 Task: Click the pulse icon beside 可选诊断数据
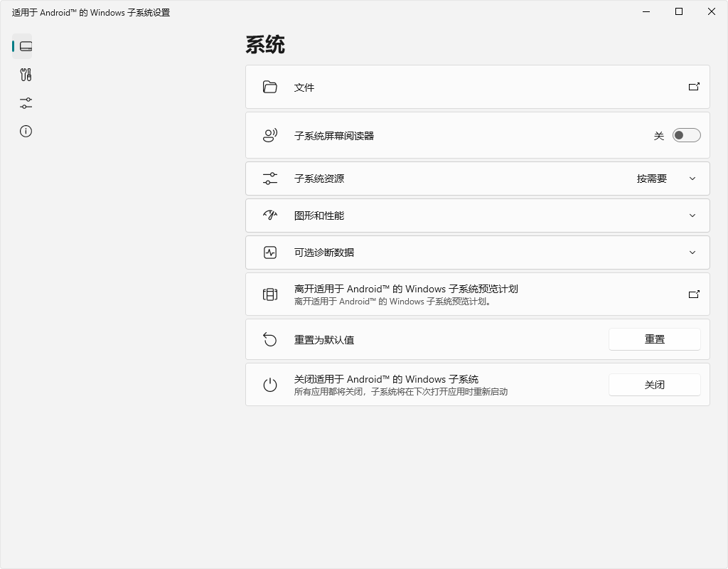coord(269,252)
